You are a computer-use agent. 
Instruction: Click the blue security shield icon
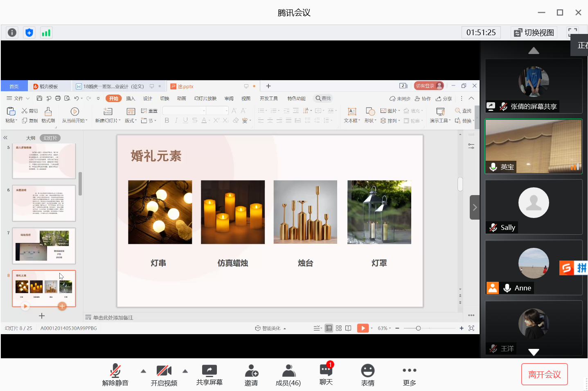click(29, 33)
